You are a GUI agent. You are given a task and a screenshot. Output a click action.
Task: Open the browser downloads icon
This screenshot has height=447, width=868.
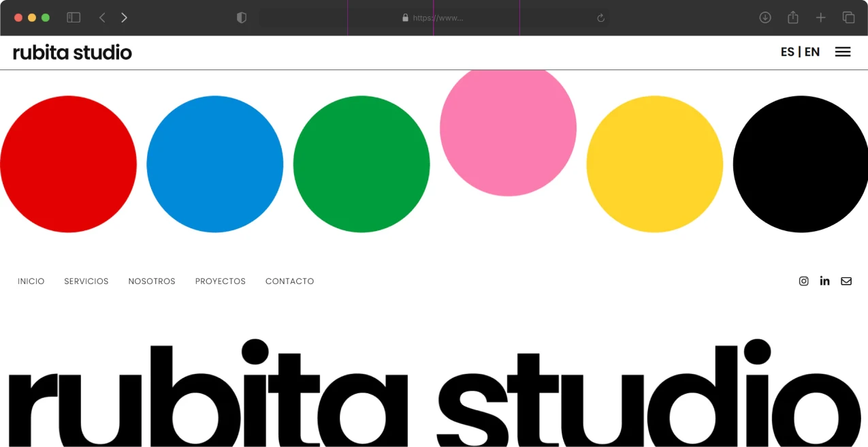(x=765, y=18)
